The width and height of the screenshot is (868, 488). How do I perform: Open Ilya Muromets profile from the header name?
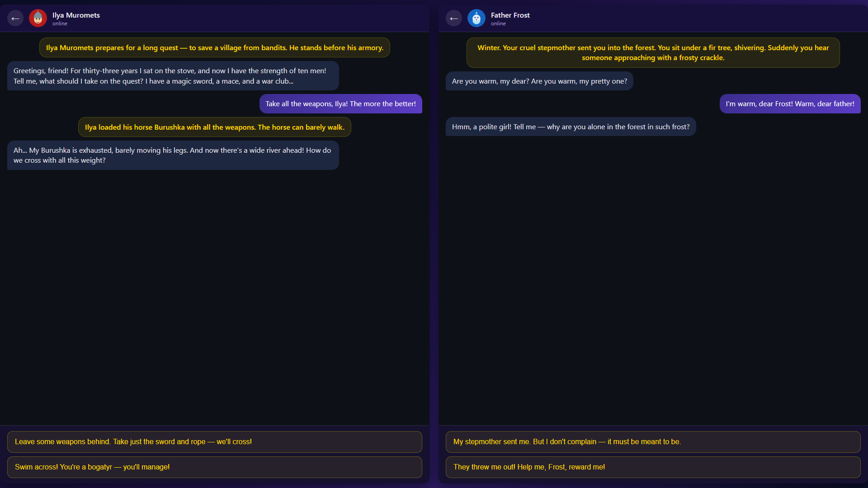coord(75,15)
